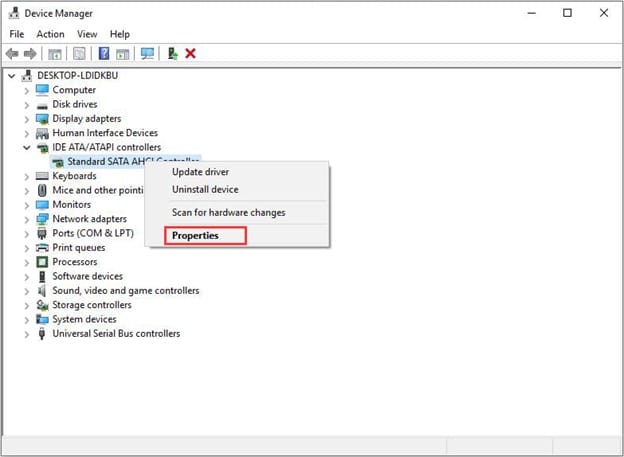624x457 pixels.
Task: Select the Ports (COM & LPT) label
Action: coord(93,233)
